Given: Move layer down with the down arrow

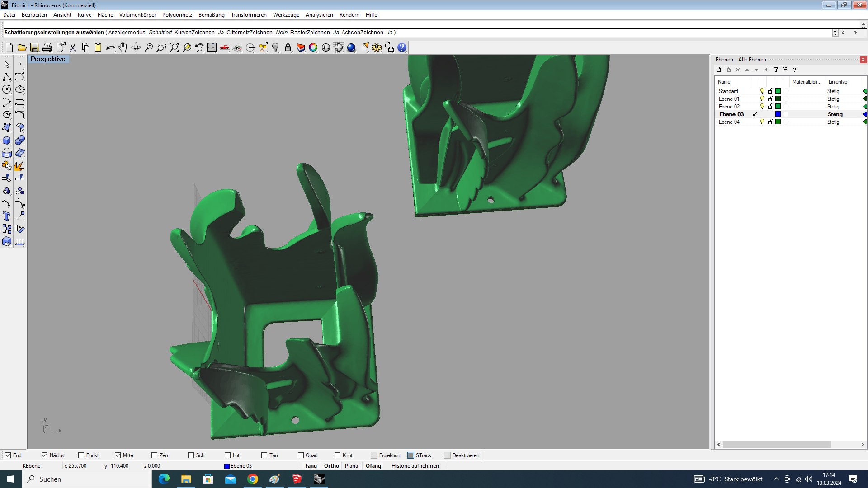Looking at the screenshot, I should (x=756, y=70).
